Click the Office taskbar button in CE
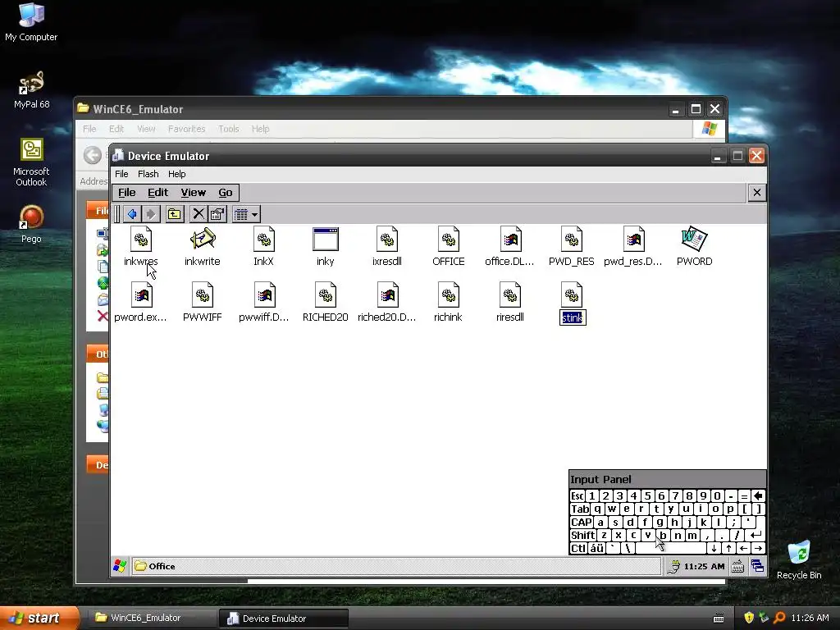The width and height of the screenshot is (840, 630). [396, 566]
